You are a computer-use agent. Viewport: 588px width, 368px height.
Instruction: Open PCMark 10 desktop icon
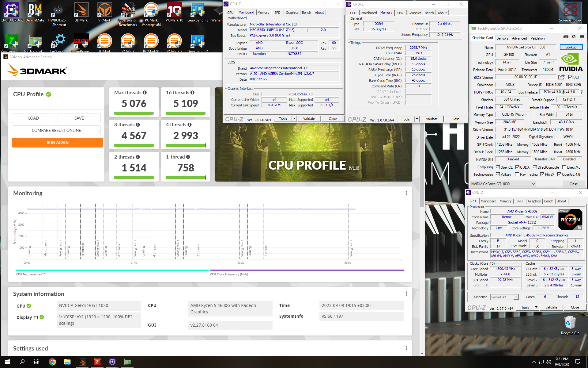[175, 12]
